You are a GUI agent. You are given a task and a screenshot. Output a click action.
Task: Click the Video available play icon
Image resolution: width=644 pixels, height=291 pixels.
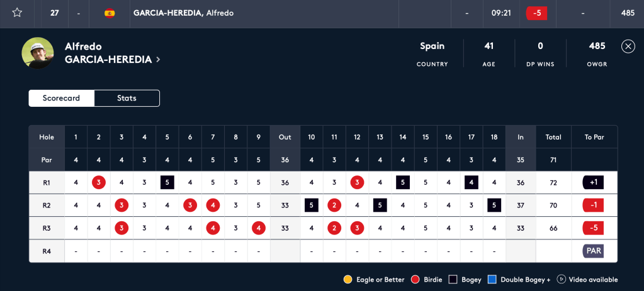[x=562, y=279]
